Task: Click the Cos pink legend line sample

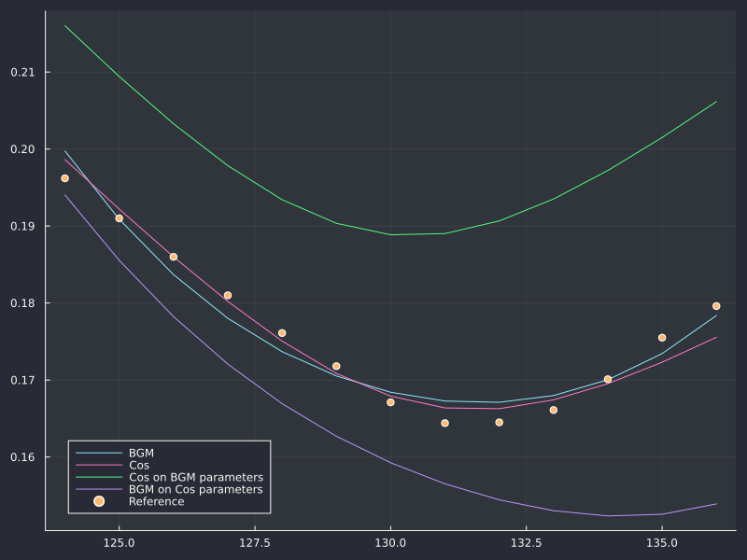Action: (x=99, y=465)
